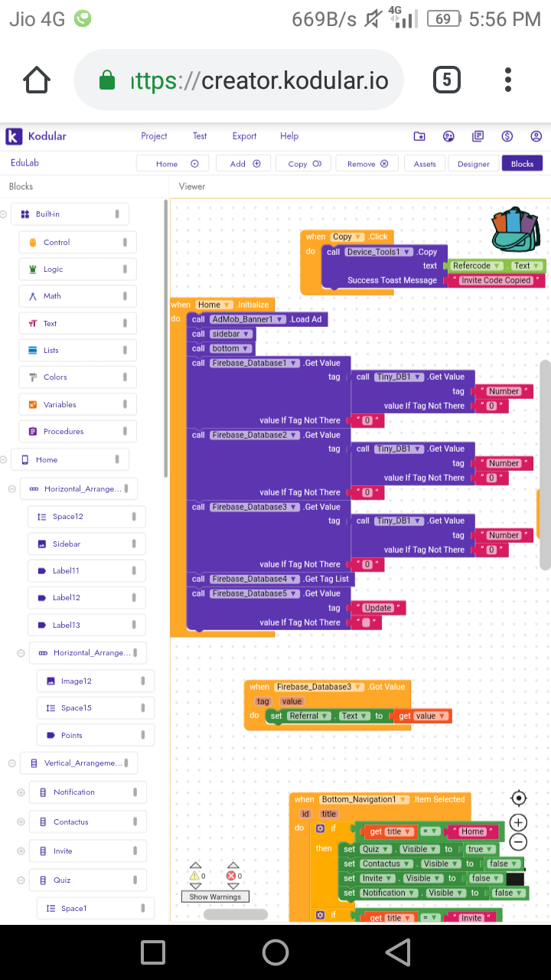Open the Copy component dropdown in block
551x980 pixels.
[x=347, y=237]
